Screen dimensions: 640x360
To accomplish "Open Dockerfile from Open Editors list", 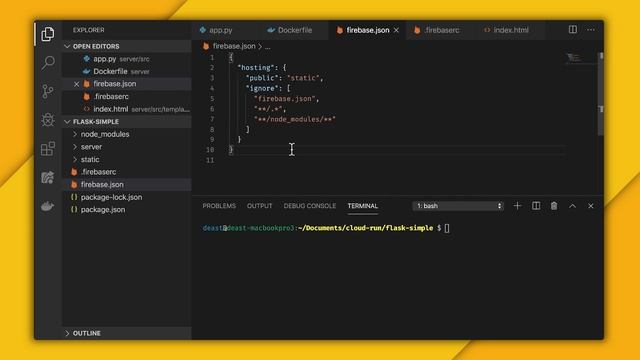I will (x=127, y=71).
